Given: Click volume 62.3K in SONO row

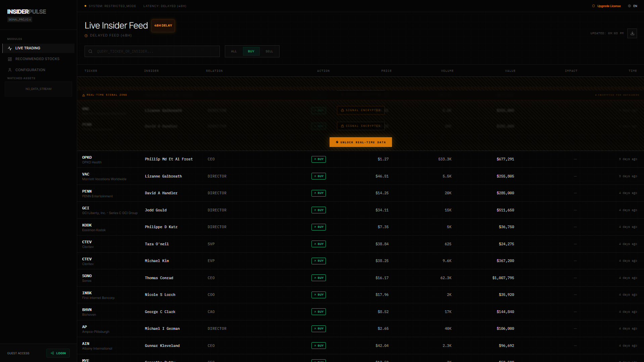Looking at the screenshot, I should coord(446,278).
